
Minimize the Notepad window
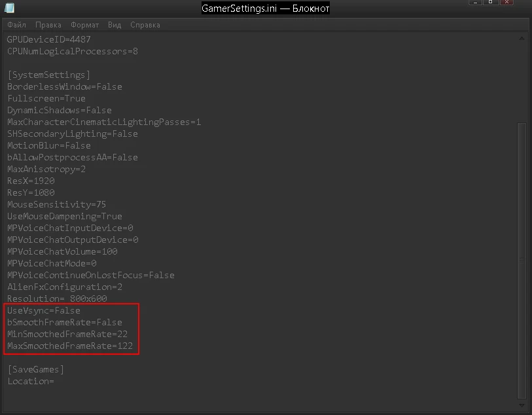475,3
